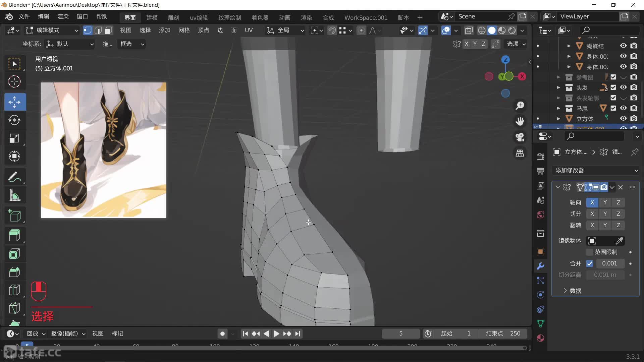Select the Bevel tool
644x362 pixels.
click(x=14, y=272)
